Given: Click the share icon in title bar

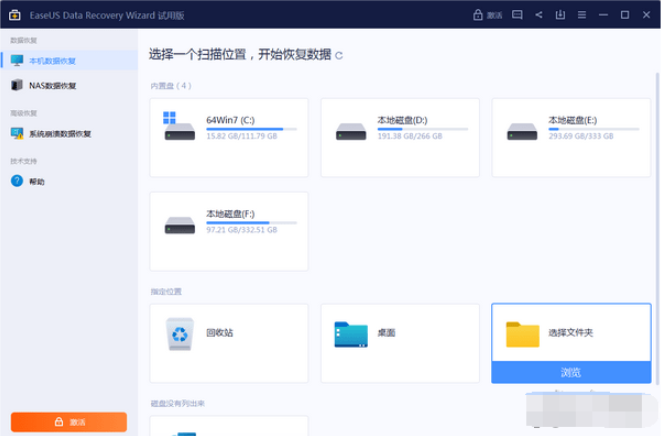Looking at the screenshot, I should pyautogui.click(x=539, y=15).
